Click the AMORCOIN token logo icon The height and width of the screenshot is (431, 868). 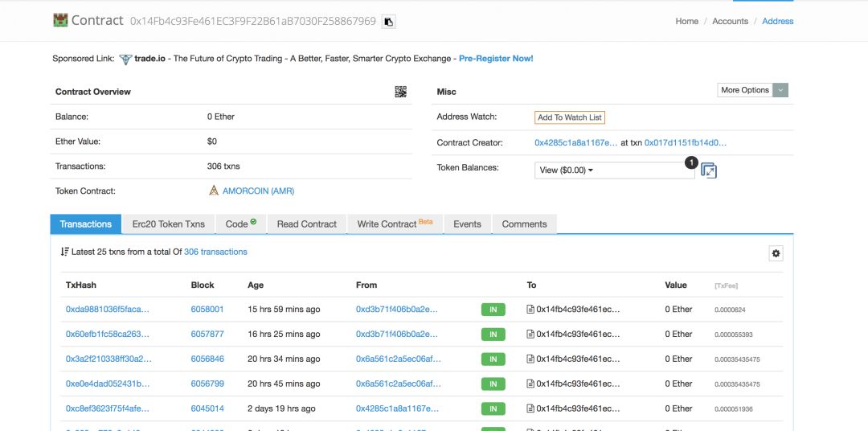point(214,191)
